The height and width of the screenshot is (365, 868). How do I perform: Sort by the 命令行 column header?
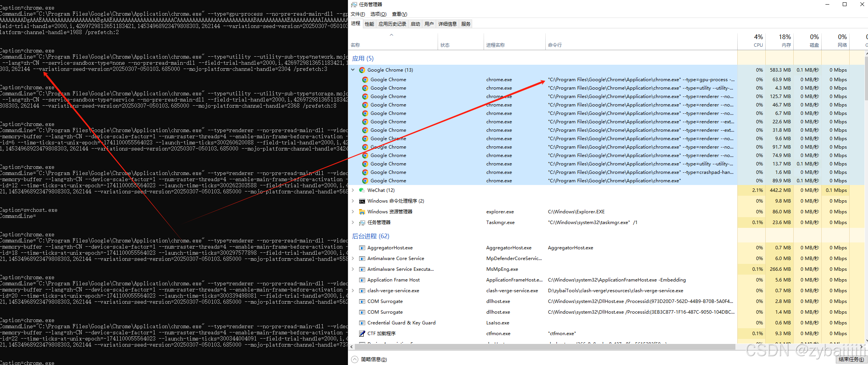click(x=641, y=41)
